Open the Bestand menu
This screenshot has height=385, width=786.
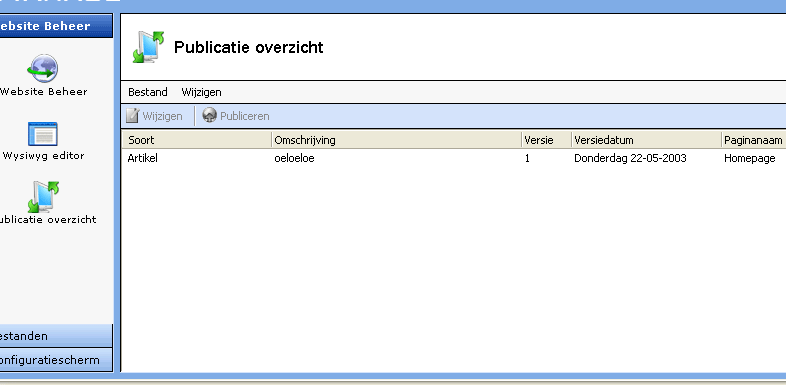click(148, 92)
